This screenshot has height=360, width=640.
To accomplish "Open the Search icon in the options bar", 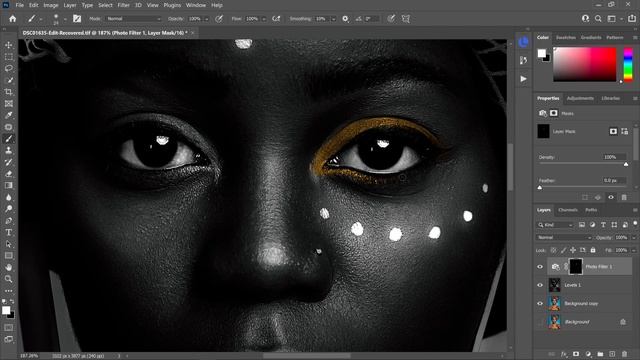I will coord(598,19).
